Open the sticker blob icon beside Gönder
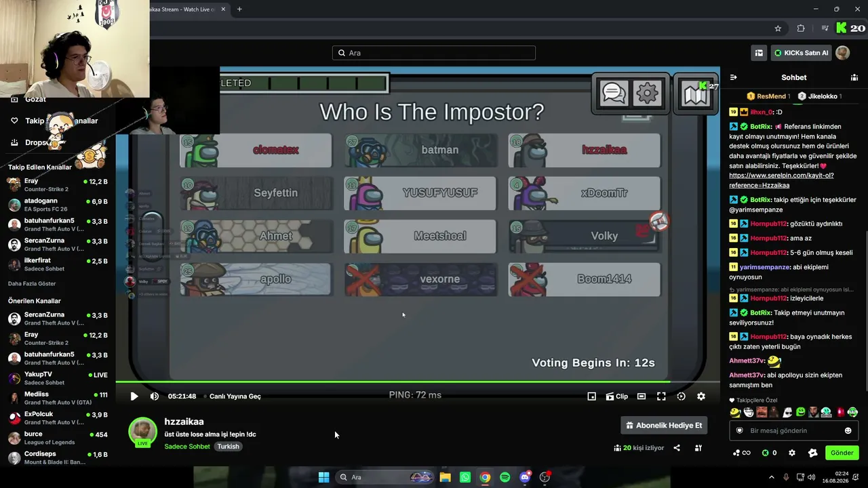Screen dimensions: 868x488 click(x=813, y=453)
